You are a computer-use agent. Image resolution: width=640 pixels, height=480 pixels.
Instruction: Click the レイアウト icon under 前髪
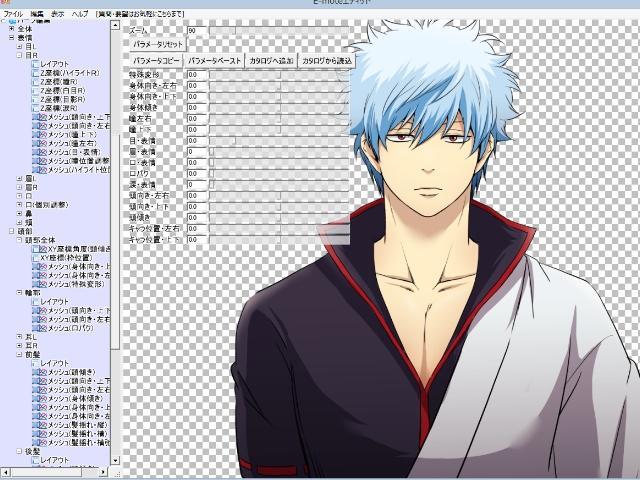[x=36, y=363]
